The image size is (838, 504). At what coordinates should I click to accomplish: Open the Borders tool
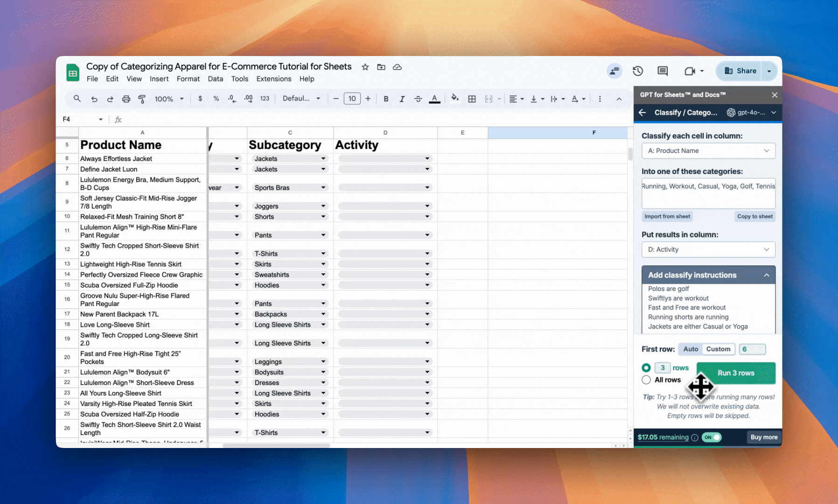click(x=472, y=99)
